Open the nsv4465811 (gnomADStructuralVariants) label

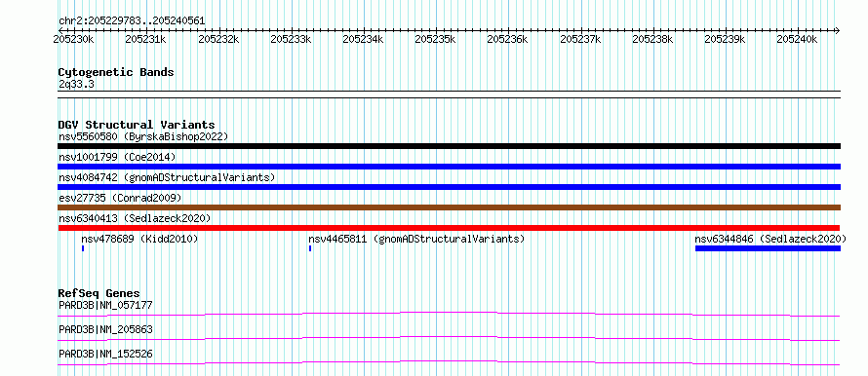(x=416, y=239)
